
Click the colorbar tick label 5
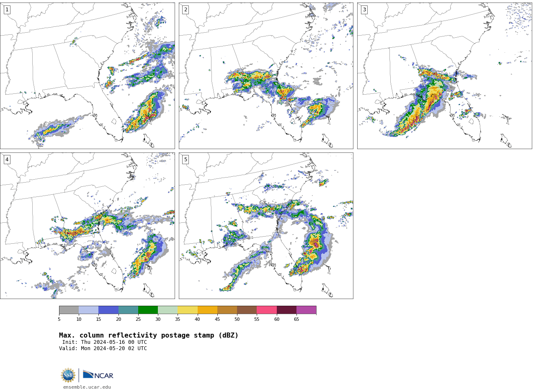(59, 320)
